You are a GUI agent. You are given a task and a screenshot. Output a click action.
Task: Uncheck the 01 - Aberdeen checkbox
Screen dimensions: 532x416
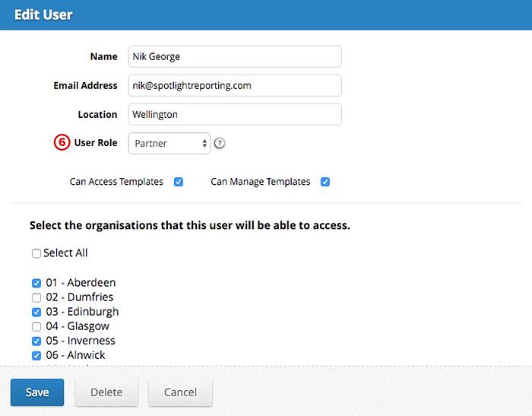[36, 283]
